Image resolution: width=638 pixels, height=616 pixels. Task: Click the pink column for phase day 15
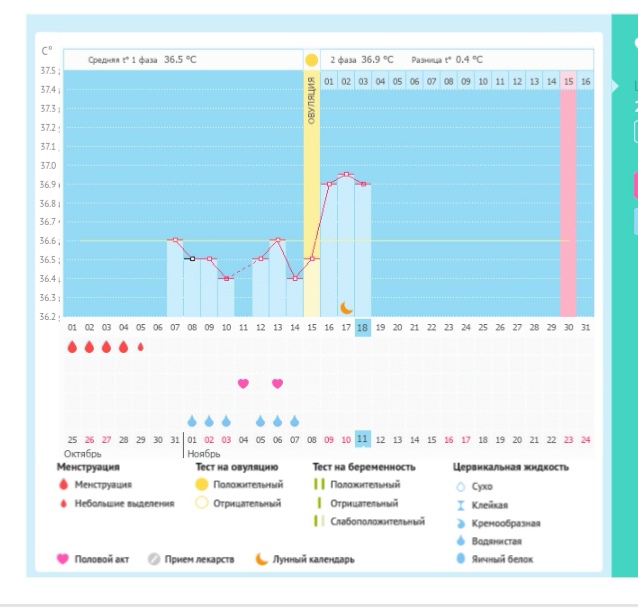point(568,193)
